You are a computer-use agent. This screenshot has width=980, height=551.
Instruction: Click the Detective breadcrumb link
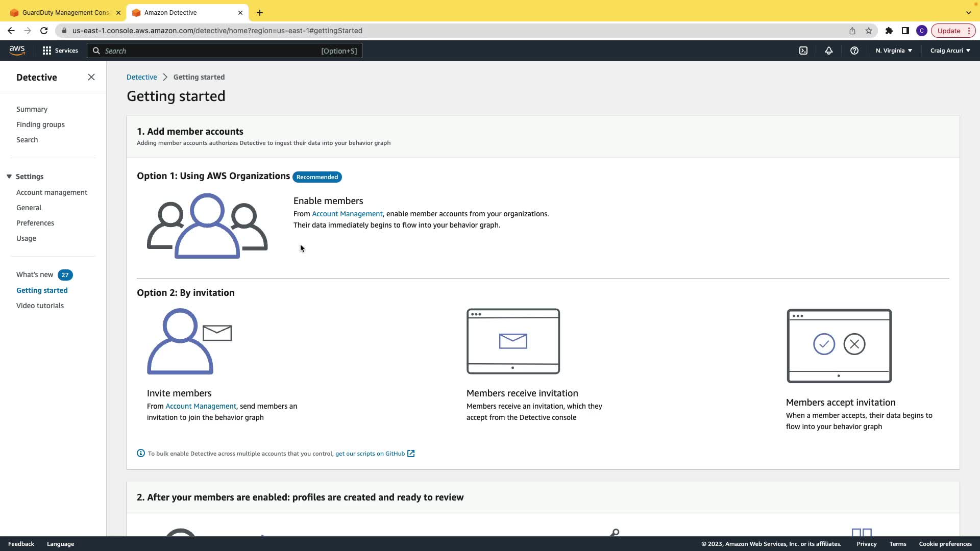coord(141,77)
